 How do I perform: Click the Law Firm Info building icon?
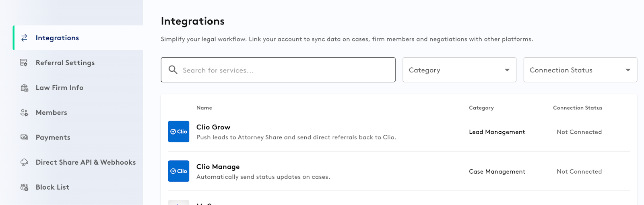(x=24, y=88)
